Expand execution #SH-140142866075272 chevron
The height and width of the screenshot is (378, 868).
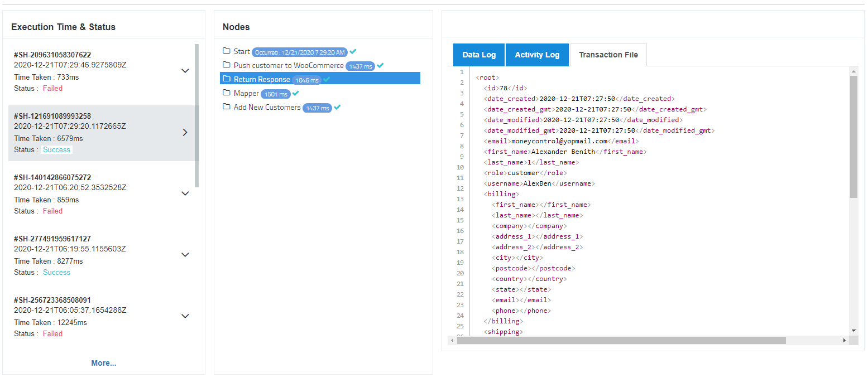pyautogui.click(x=185, y=193)
